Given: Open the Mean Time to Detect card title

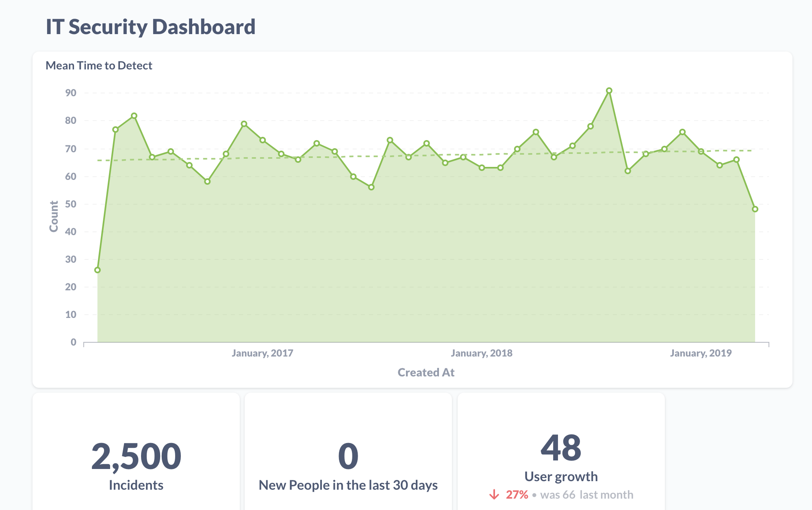Looking at the screenshot, I should pyautogui.click(x=99, y=65).
